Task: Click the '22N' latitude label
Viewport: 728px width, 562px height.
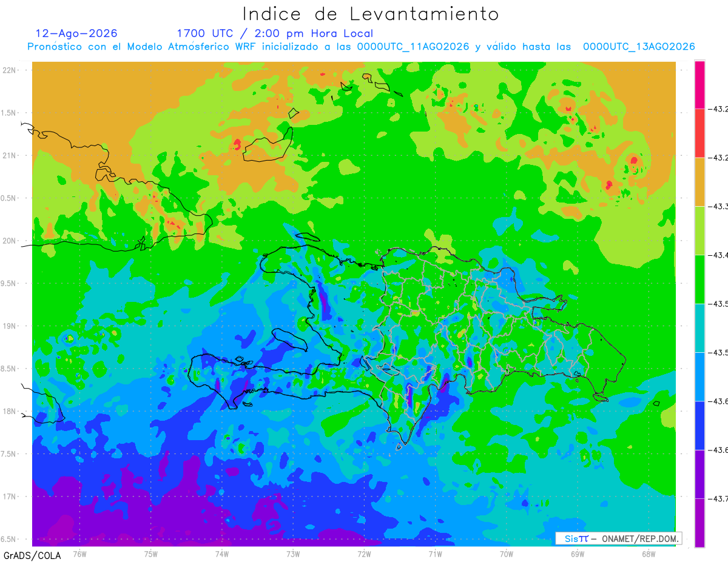Action: (10, 70)
